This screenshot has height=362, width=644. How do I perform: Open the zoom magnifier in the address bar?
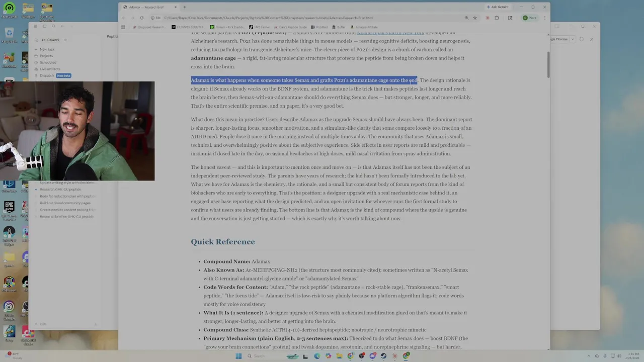(x=466, y=18)
